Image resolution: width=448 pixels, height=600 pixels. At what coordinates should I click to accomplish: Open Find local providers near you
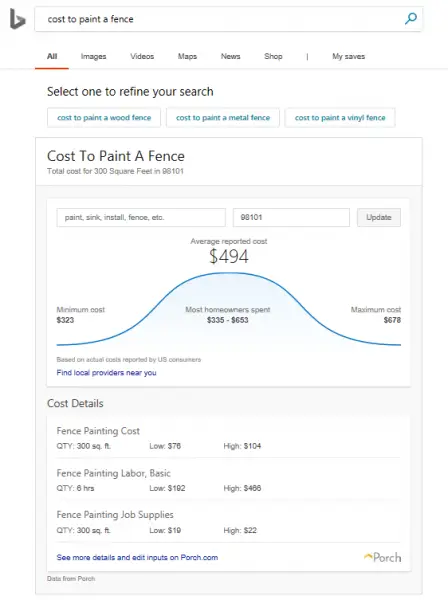click(x=106, y=373)
